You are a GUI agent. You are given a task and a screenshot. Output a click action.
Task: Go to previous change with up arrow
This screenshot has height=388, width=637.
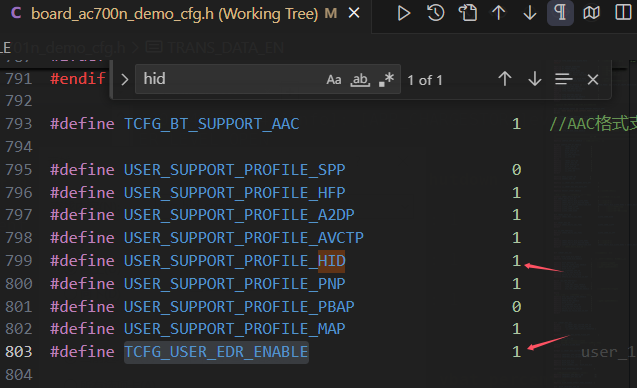[x=498, y=13]
